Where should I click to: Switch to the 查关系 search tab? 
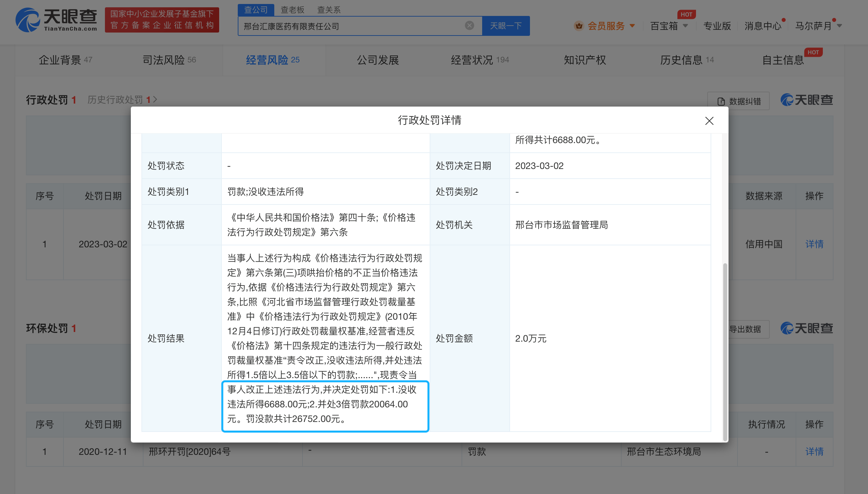tap(328, 10)
